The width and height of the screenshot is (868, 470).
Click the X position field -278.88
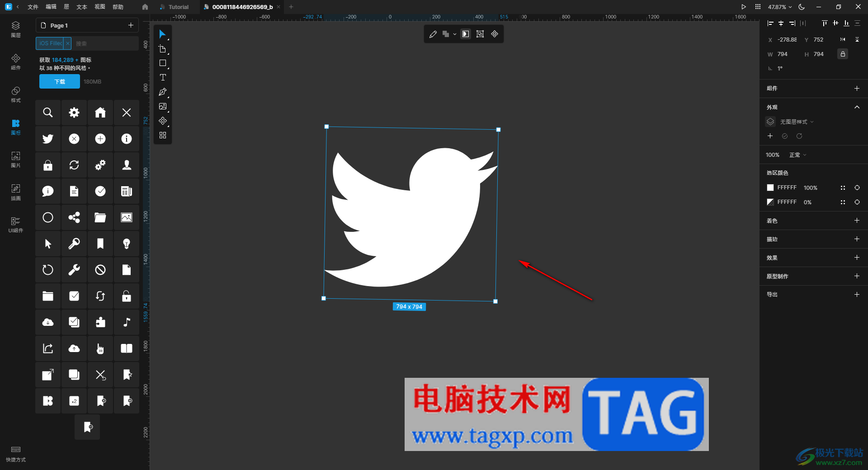click(787, 40)
